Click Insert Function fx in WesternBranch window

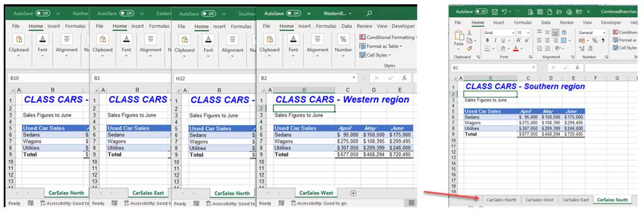click(x=404, y=78)
